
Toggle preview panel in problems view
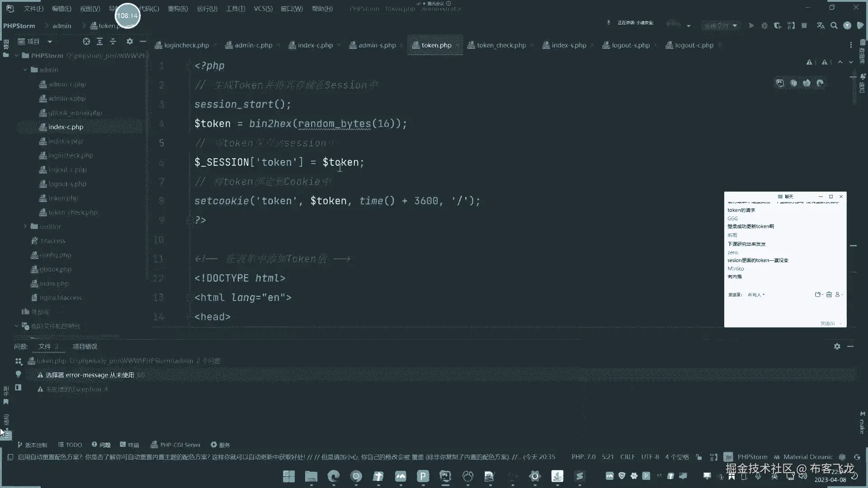pyautogui.click(x=18, y=388)
